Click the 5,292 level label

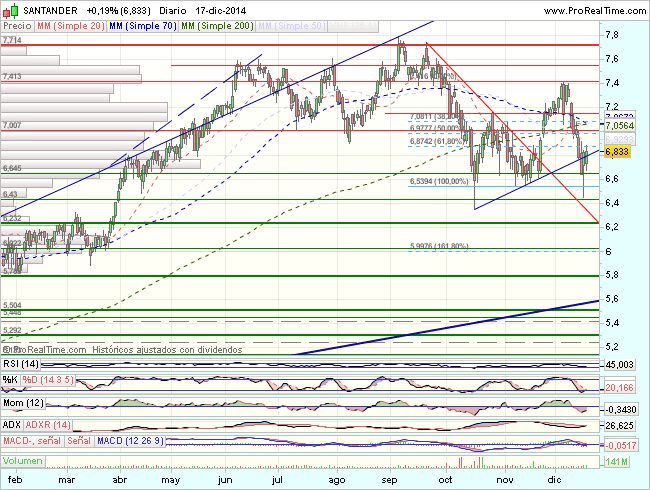(x=12, y=330)
